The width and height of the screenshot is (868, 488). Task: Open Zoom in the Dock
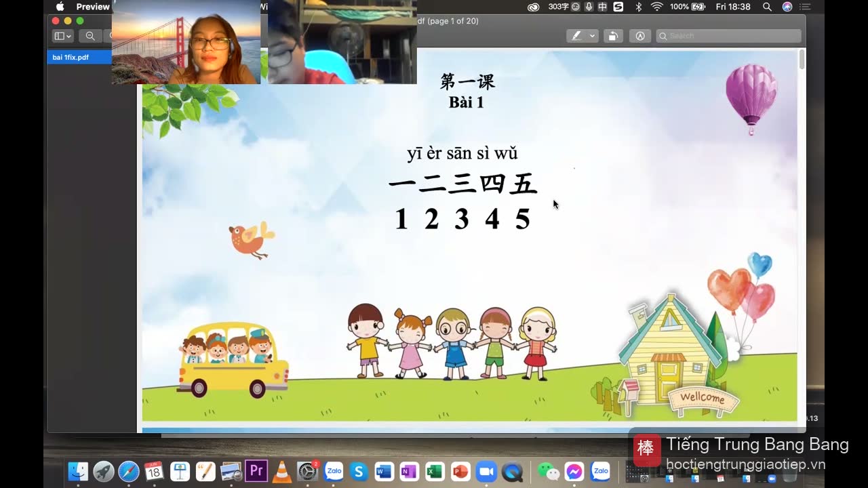click(x=486, y=471)
